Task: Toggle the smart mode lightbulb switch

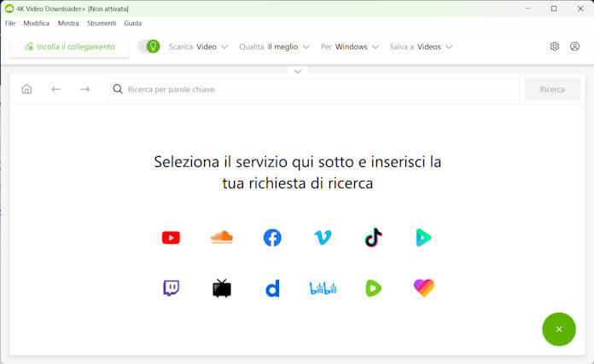Action: tap(148, 46)
